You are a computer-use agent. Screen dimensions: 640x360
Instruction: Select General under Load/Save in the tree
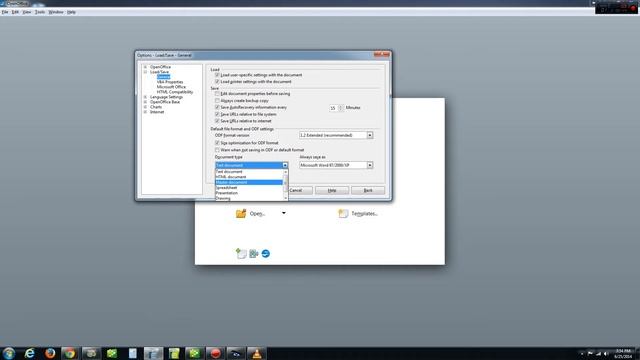click(163, 77)
